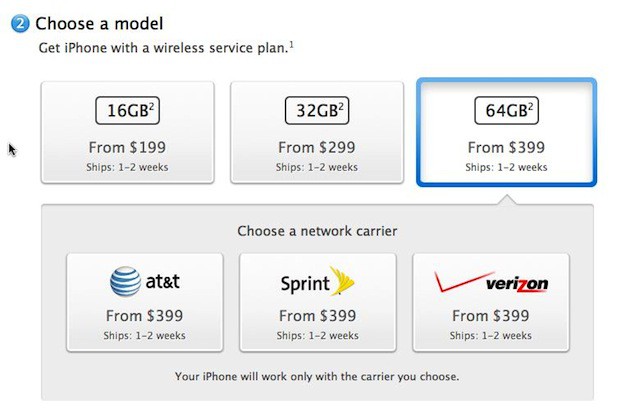The image size is (640, 414).
Task: Click the 64GB capacity badge
Action: [x=507, y=109]
